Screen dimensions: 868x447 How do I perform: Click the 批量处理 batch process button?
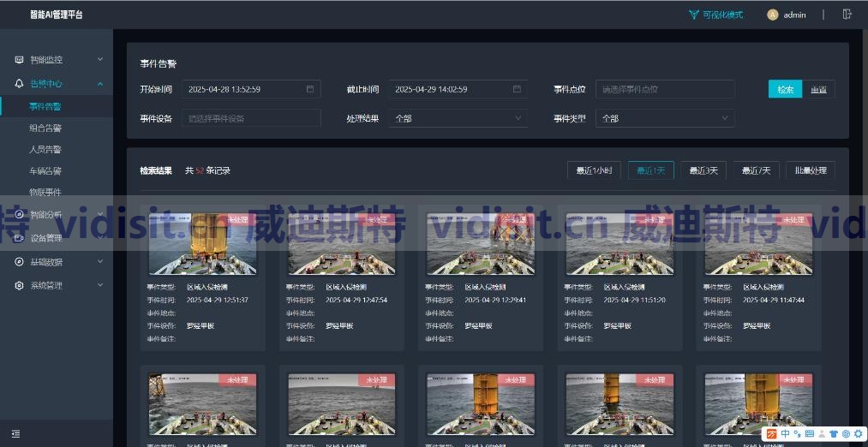click(x=811, y=170)
